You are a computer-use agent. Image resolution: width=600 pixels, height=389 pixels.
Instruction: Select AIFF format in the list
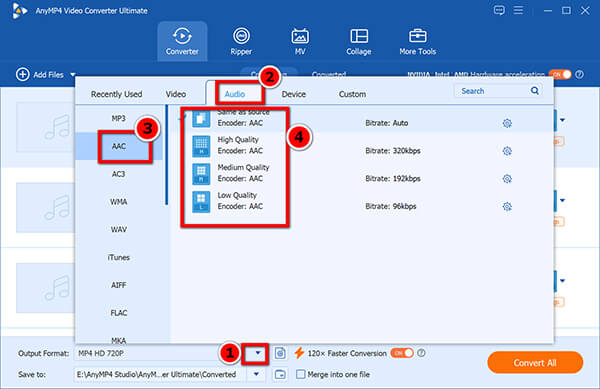119,285
